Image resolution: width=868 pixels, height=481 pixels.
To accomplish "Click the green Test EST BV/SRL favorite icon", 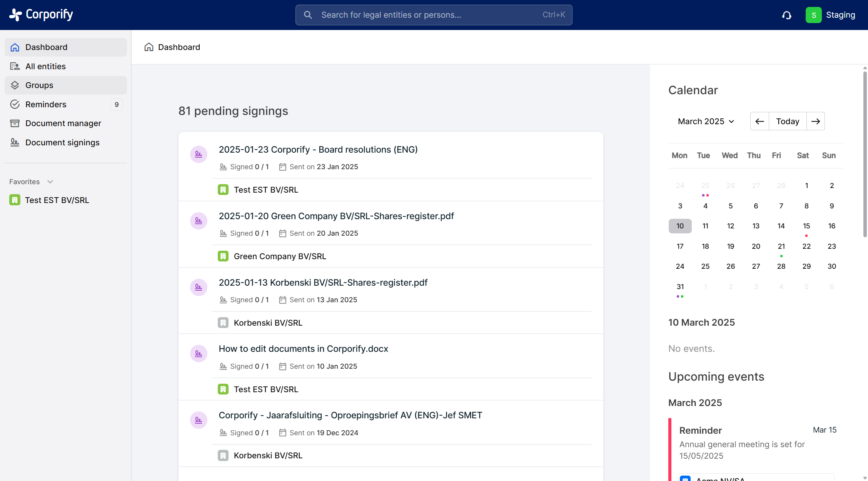I will 15,200.
